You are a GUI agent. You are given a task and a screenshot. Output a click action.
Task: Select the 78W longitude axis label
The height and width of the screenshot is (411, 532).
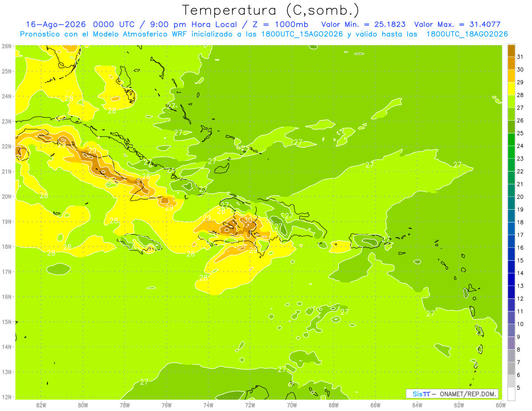coord(125,405)
